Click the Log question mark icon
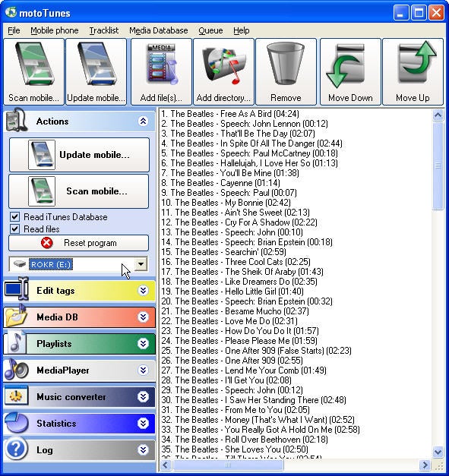The image size is (449, 476). point(17,449)
